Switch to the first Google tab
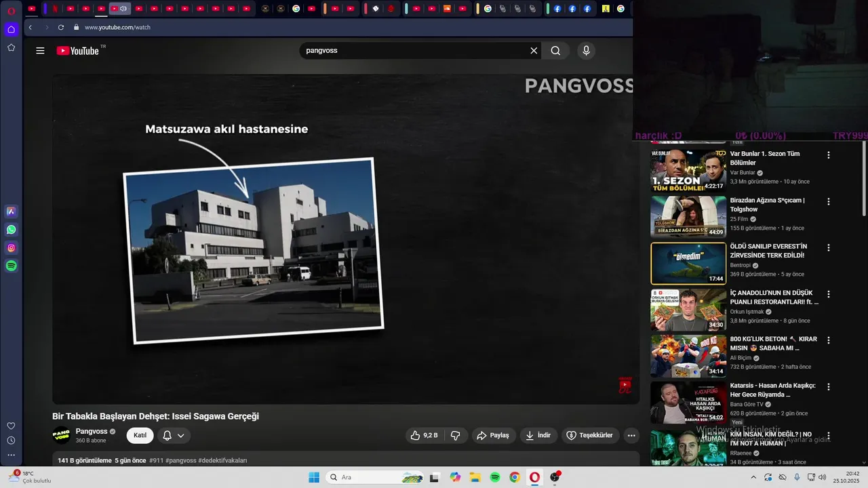Viewport: 868px width, 488px height. click(x=296, y=9)
